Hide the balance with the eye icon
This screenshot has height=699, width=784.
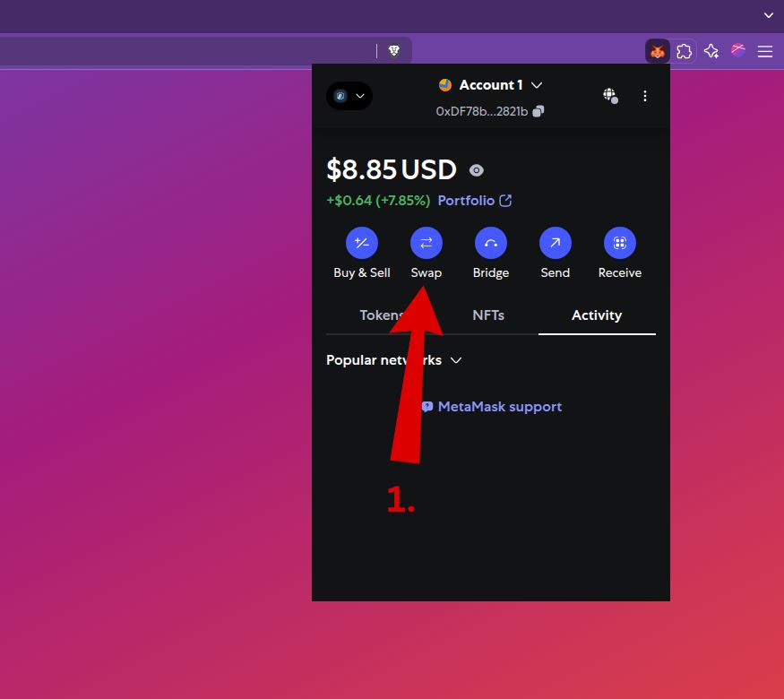tap(477, 170)
